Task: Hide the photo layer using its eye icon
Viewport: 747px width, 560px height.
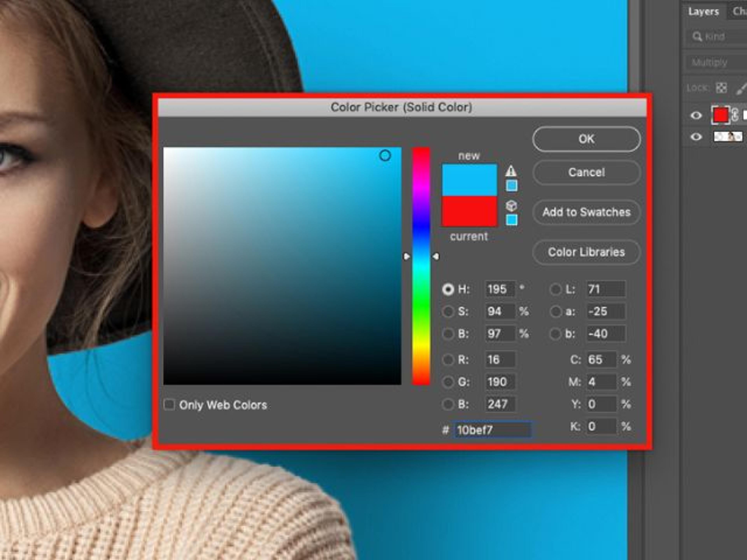Action: (x=696, y=137)
